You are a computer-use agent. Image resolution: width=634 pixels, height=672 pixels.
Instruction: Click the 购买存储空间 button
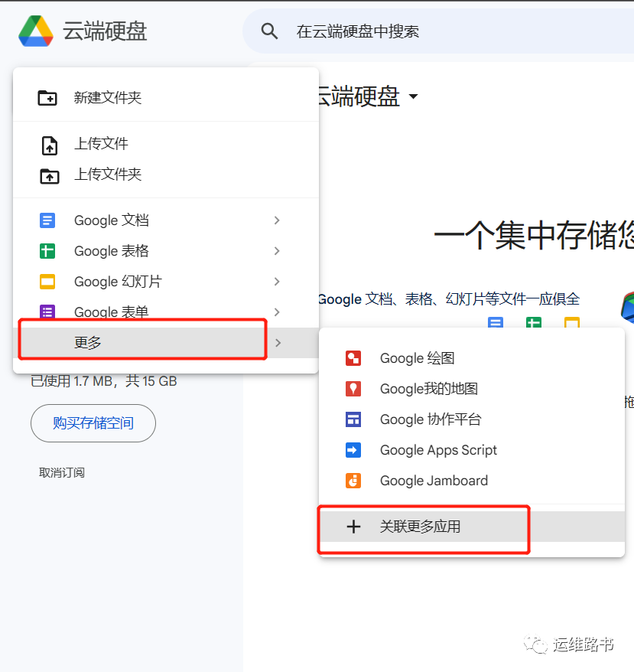coord(93,423)
